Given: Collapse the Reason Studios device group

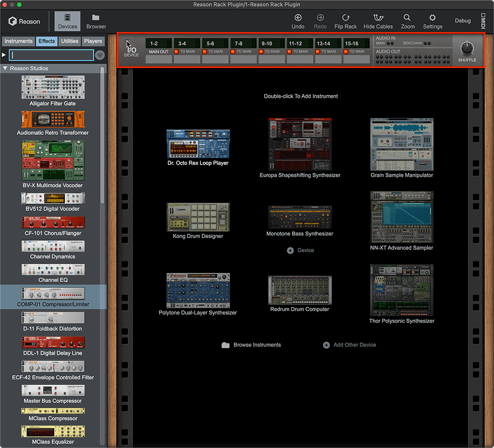Looking at the screenshot, I should pos(5,68).
